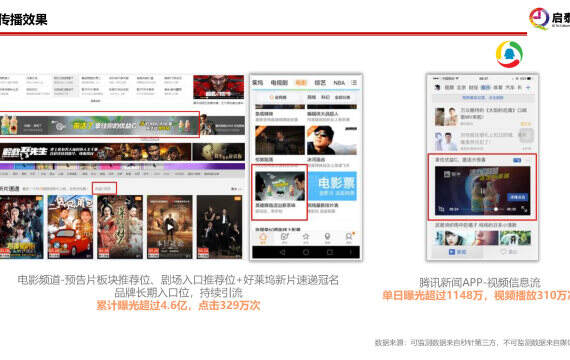Screen dimensions: 570x360
Task: Select the 电视剧 tab
Action: click(x=279, y=83)
